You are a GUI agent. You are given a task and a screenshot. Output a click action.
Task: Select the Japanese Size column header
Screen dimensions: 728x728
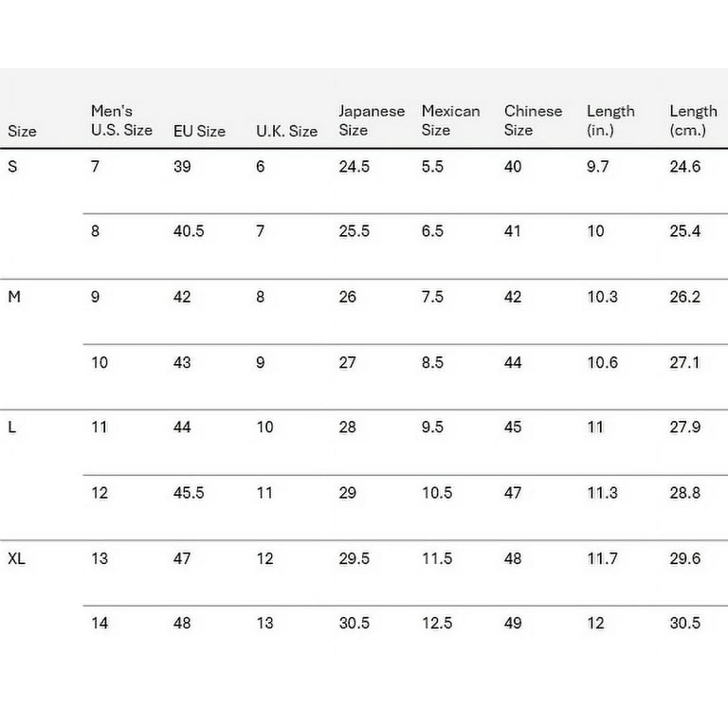pyautogui.click(x=372, y=120)
